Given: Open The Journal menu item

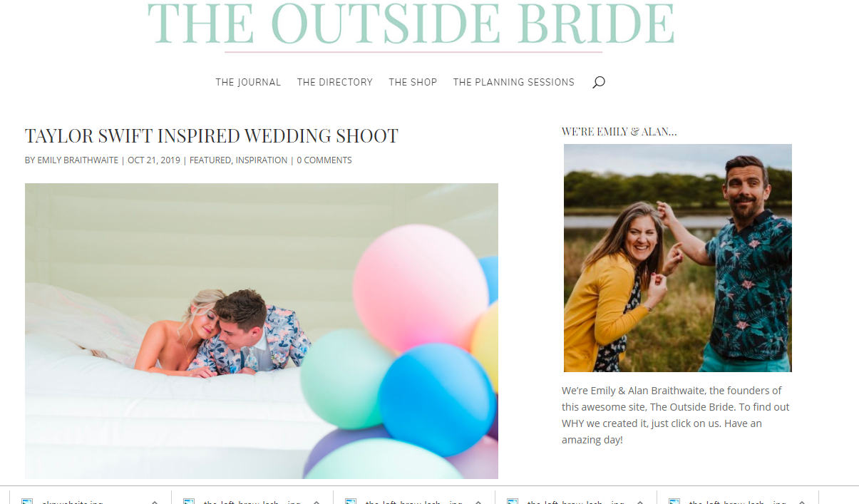Looking at the screenshot, I should 248,82.
